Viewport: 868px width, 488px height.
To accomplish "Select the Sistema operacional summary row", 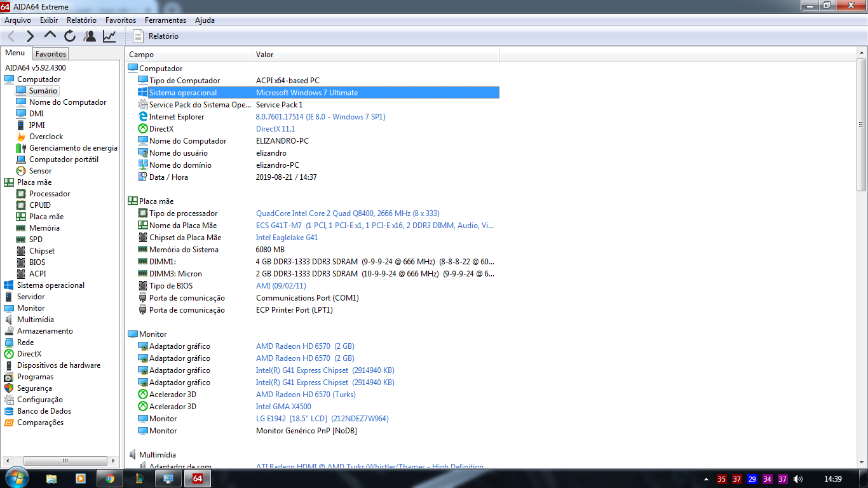I will pos(318,93).
